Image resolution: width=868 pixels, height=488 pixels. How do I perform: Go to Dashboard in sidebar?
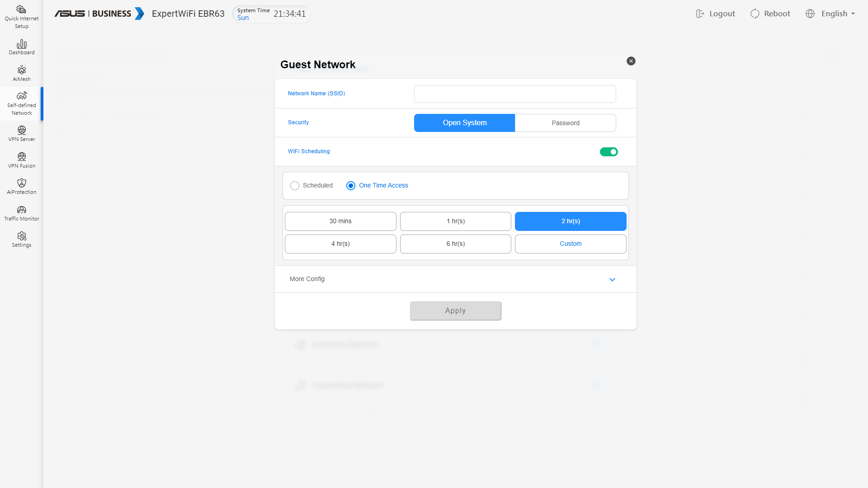tap(21, 47)
